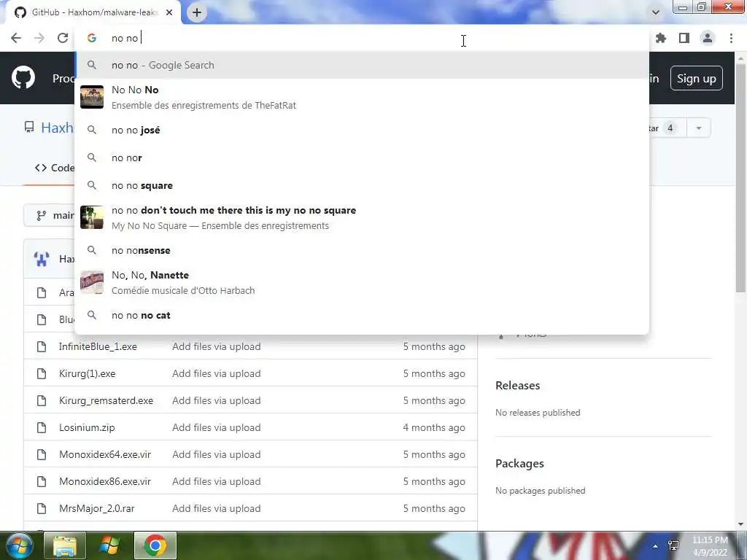
Task: Open InfiniteBlue_1.exe file
Action: [98, 346]
